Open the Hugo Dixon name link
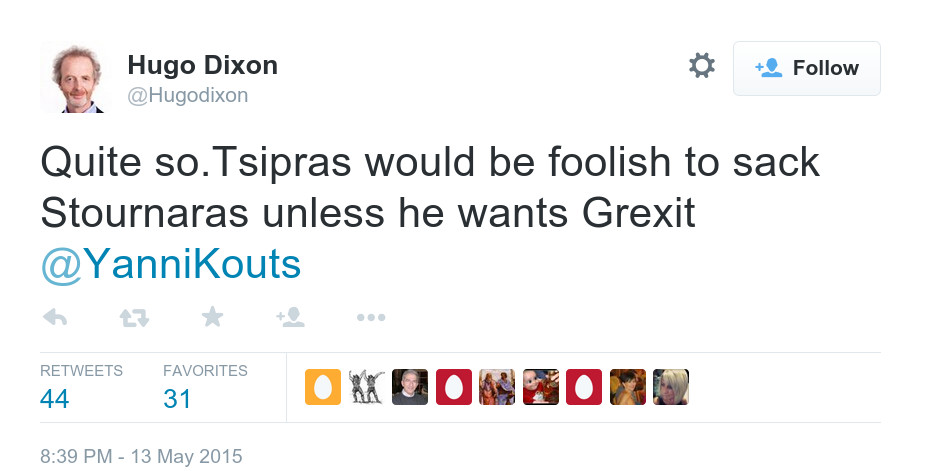This screenshot has height=471, width=927. (202, 65)
